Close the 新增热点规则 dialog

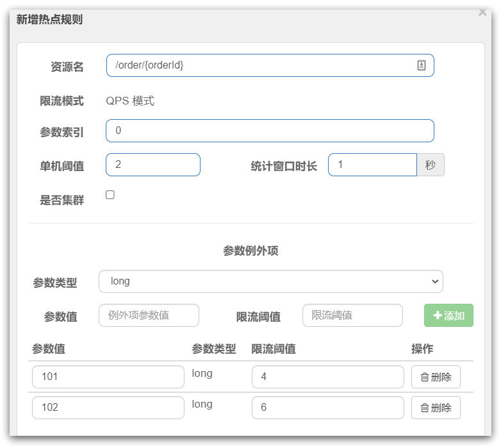point(482,12)
